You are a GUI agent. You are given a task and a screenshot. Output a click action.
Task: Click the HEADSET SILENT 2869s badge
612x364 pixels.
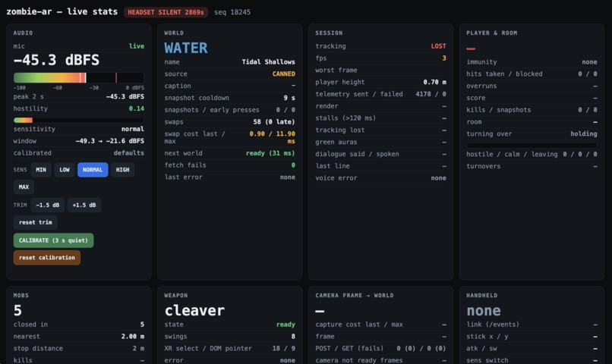[x=166, y=12]
